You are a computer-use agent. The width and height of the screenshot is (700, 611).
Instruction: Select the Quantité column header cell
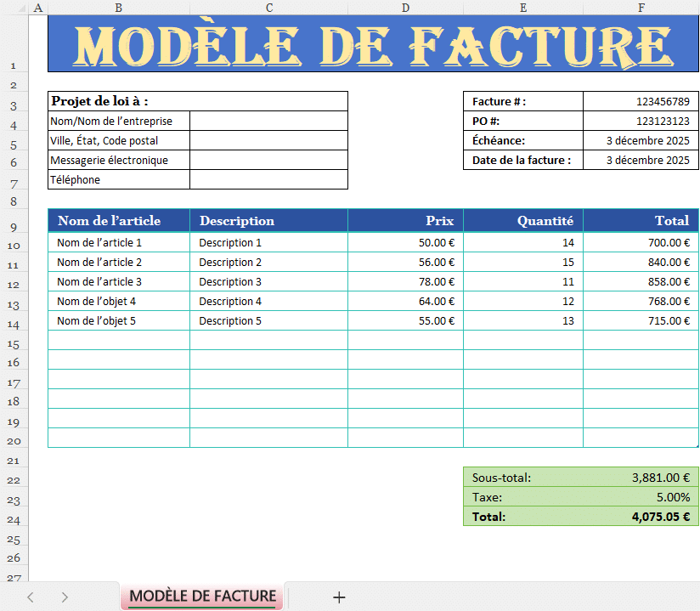coord(522,220)
